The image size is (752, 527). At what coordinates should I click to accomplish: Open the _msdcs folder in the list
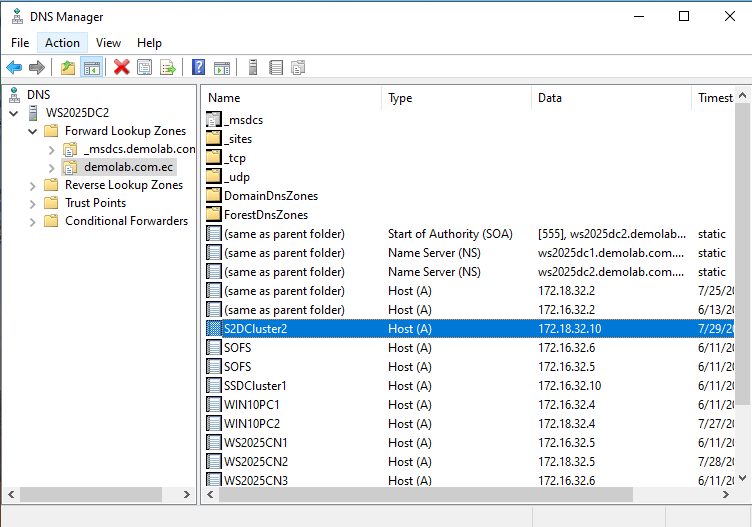pos(243,120)
